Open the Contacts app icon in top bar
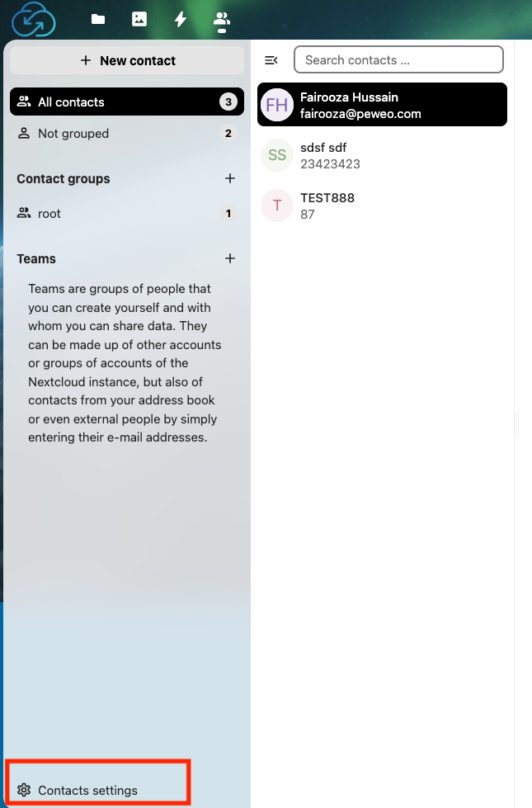 click(x=221, y=19)
